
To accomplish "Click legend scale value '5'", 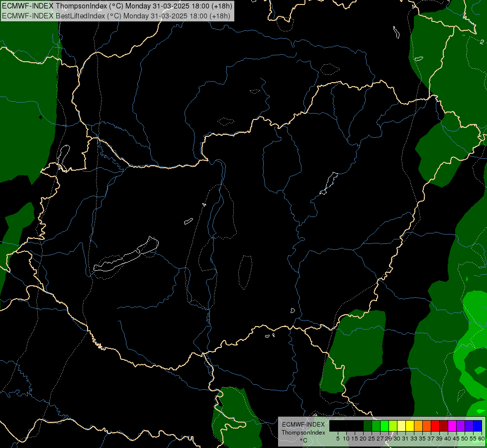I will tap(338, 439).
